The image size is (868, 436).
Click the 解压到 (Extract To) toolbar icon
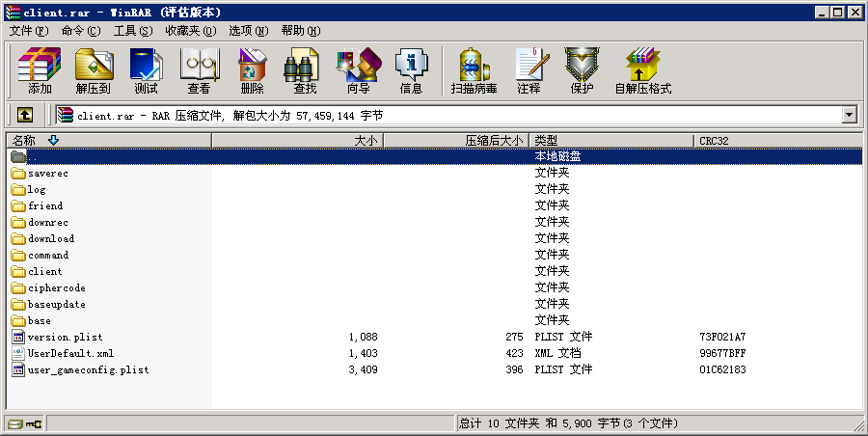coord(94,70)
